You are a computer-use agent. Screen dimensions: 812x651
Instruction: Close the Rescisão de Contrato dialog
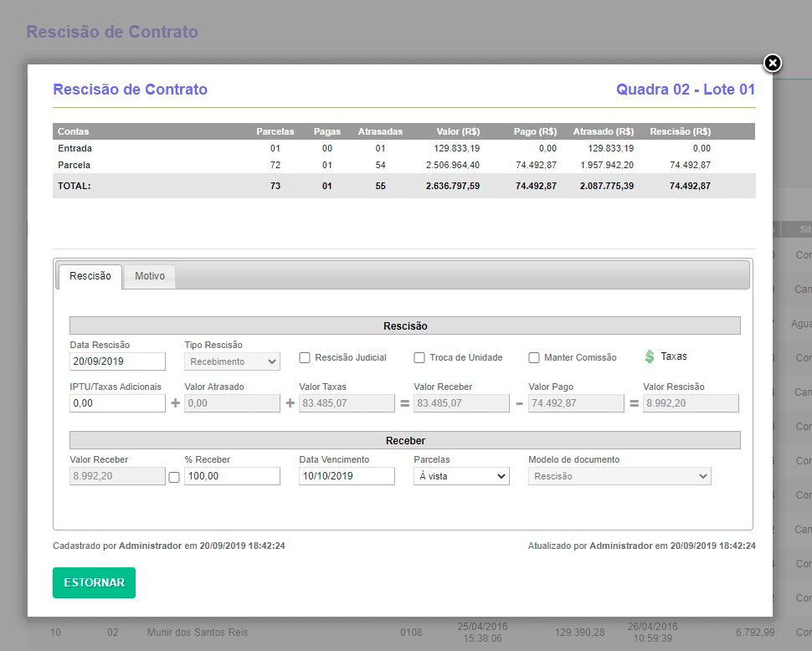771,64
